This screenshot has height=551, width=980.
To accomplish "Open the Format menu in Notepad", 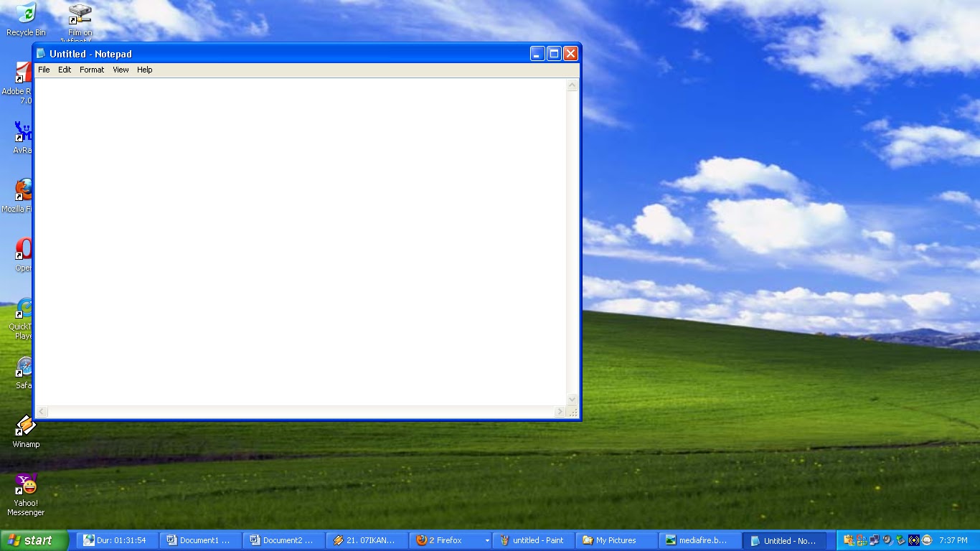I will [92, 70].
